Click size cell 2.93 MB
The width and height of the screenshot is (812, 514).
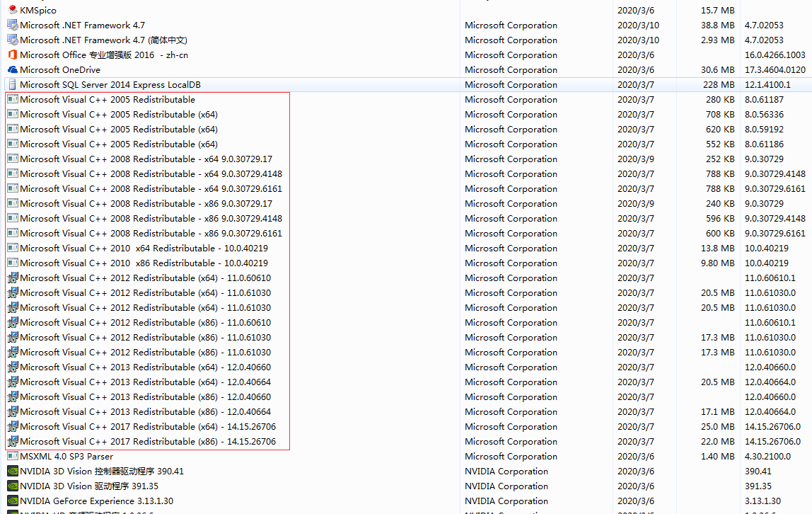(x=717, y=40)
